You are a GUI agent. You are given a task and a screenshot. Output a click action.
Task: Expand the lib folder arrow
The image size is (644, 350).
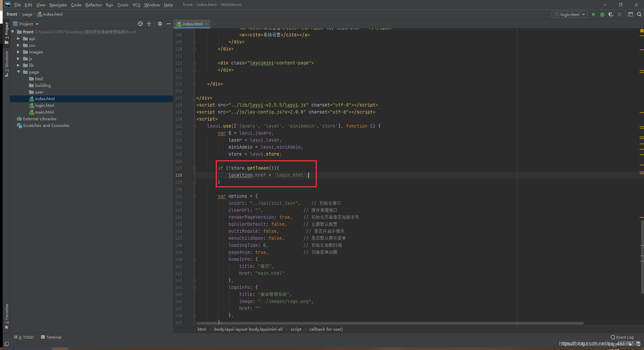(x=18, y=65)
